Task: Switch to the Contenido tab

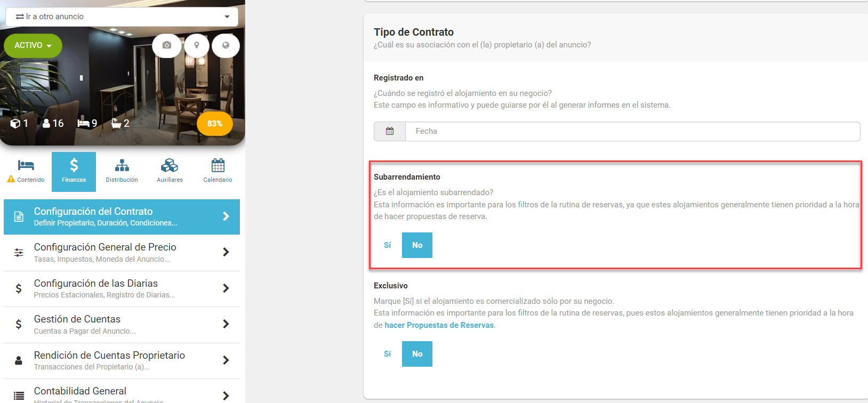Action: pos(26,172)
